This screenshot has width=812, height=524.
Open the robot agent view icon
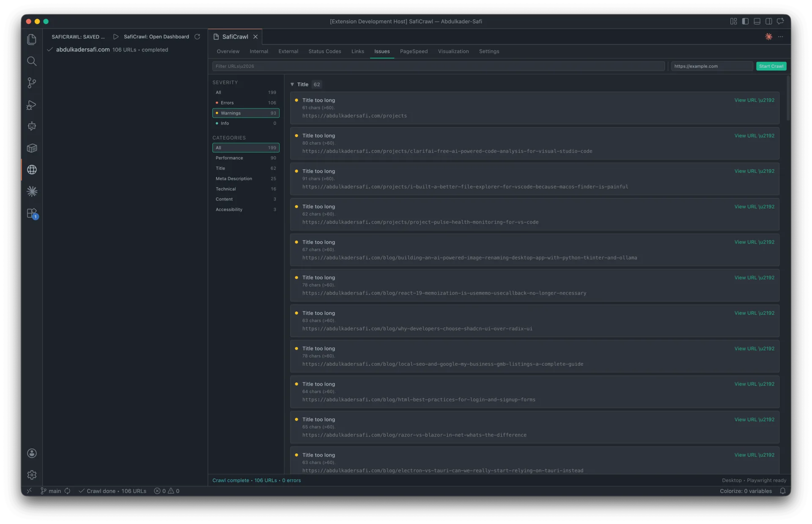[32, 126]
